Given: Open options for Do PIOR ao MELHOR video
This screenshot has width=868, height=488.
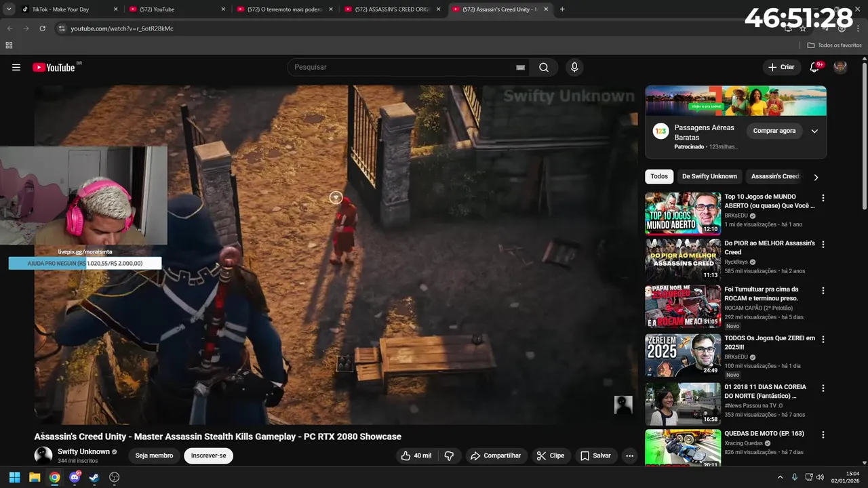Looking at the screenshot, I should pyautogui.click(x=823, y=244).
